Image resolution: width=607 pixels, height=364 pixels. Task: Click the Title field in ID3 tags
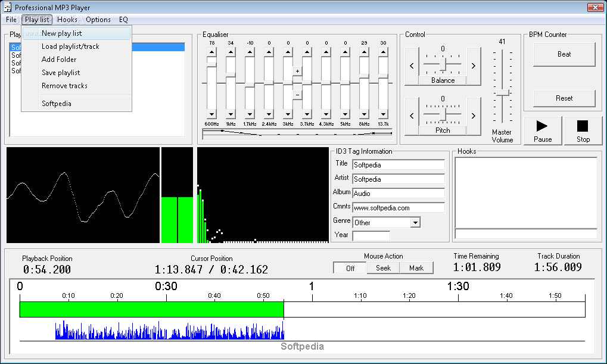399,165
